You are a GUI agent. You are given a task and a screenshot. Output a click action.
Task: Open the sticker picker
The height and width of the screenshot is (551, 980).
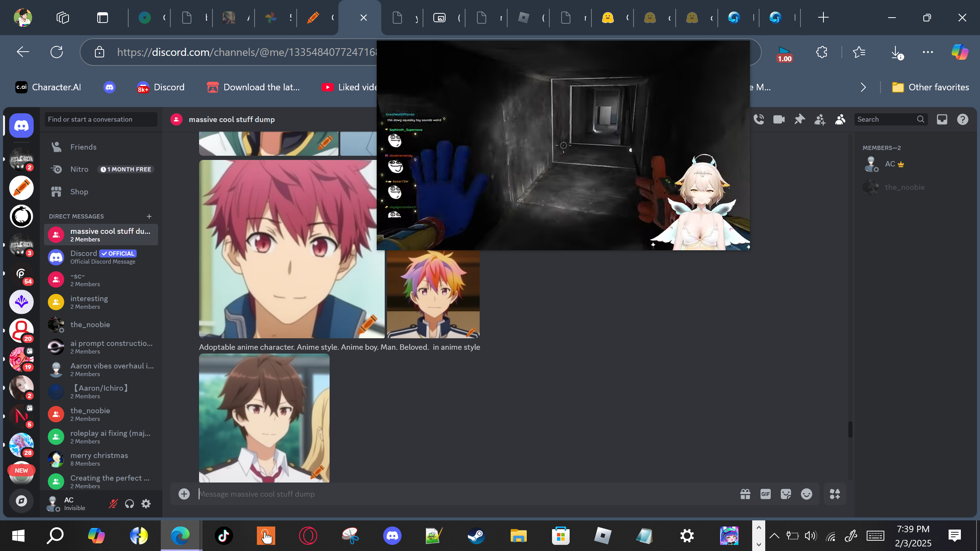[786, 494]
